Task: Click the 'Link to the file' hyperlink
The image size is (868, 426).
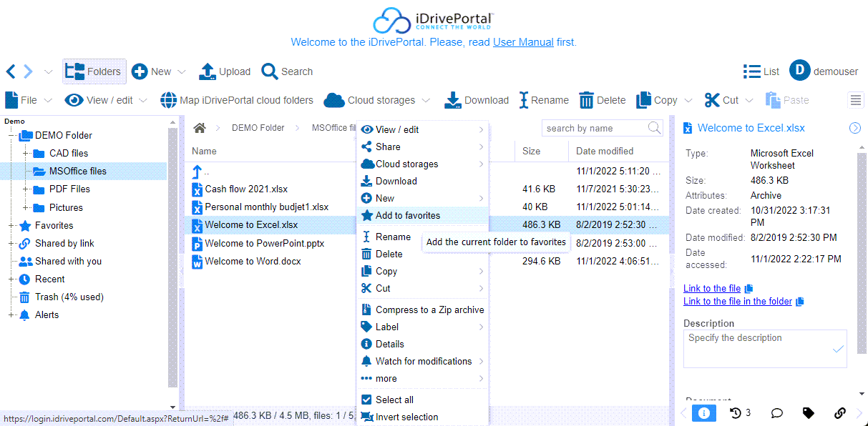Action: click(x=712, y=288)
